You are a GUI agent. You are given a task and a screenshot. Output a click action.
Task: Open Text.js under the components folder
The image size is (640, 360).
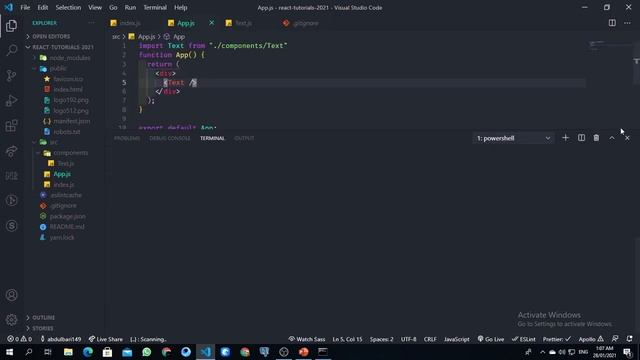(65, 163)
